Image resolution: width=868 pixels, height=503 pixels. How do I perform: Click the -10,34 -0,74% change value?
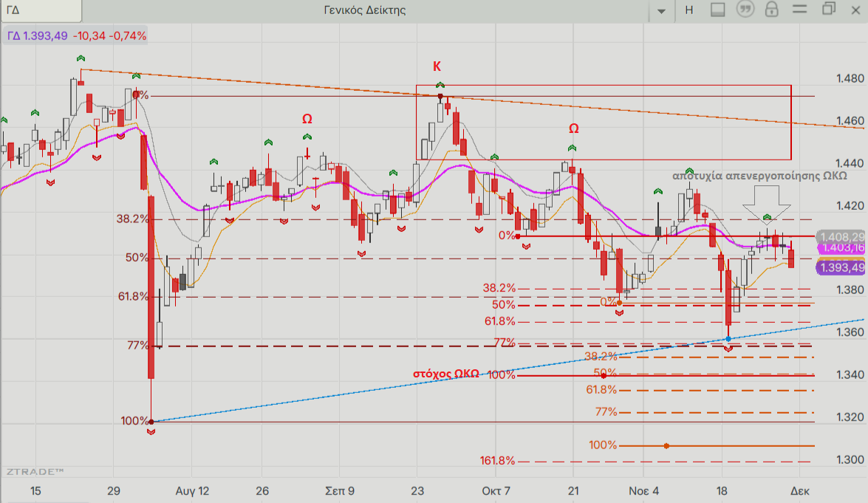coord(109,36)
